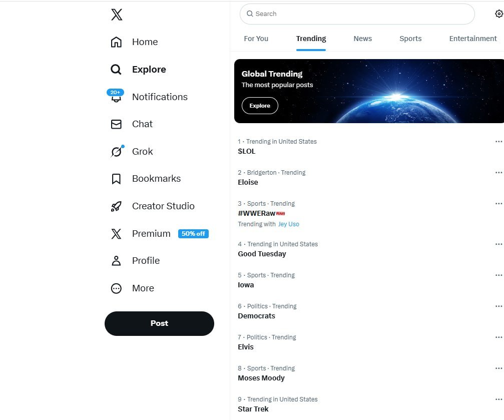
Task: Open Creator Studio
Action: click(163, 206)
